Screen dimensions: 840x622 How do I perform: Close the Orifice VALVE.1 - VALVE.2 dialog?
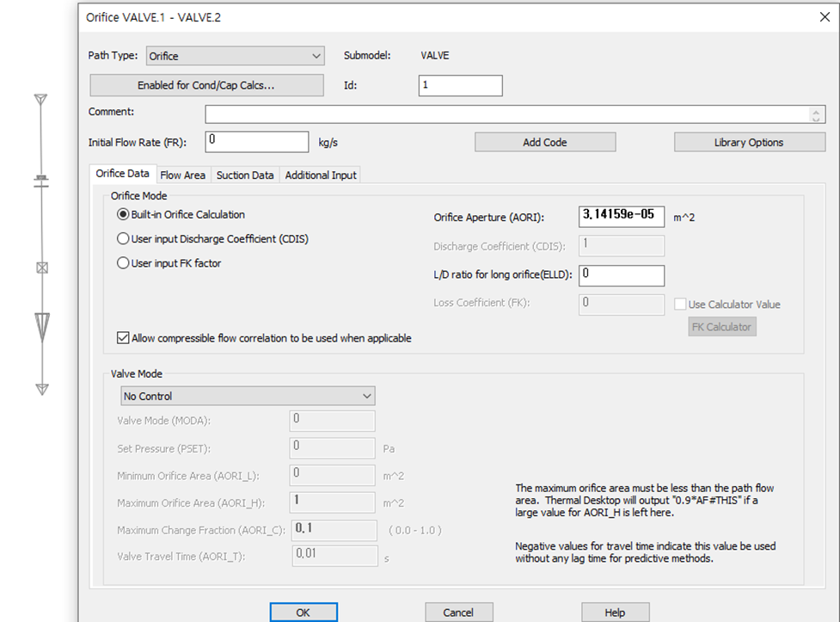pyautogui.click(x=825, y=17)
